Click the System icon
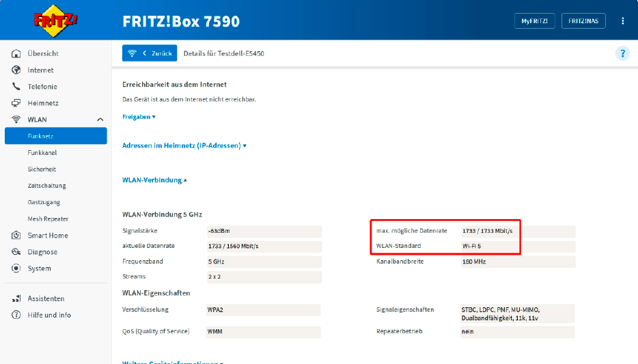 click(16, 268)
